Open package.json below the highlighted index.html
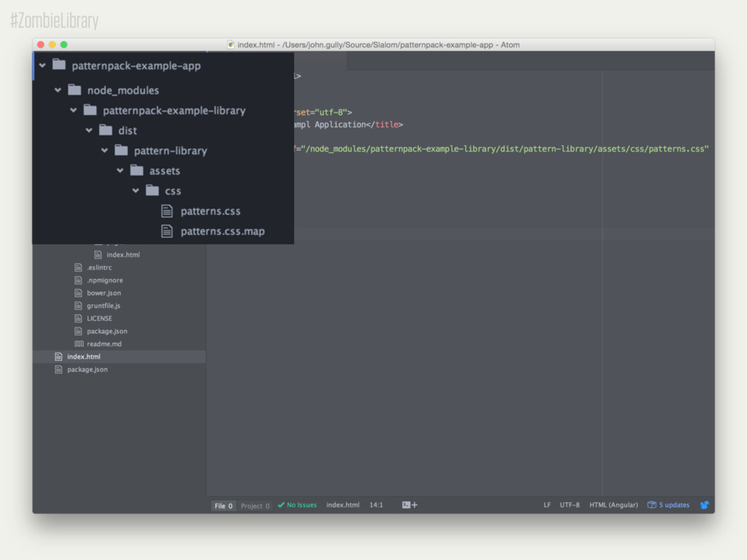The width and height of the screenshot is (747, 560). 88,370
